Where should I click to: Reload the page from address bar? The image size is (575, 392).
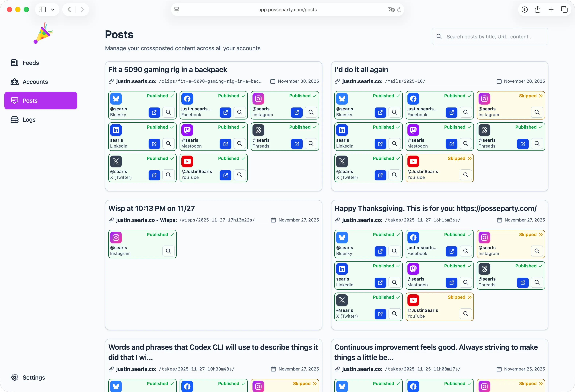(x=399, y=10)
